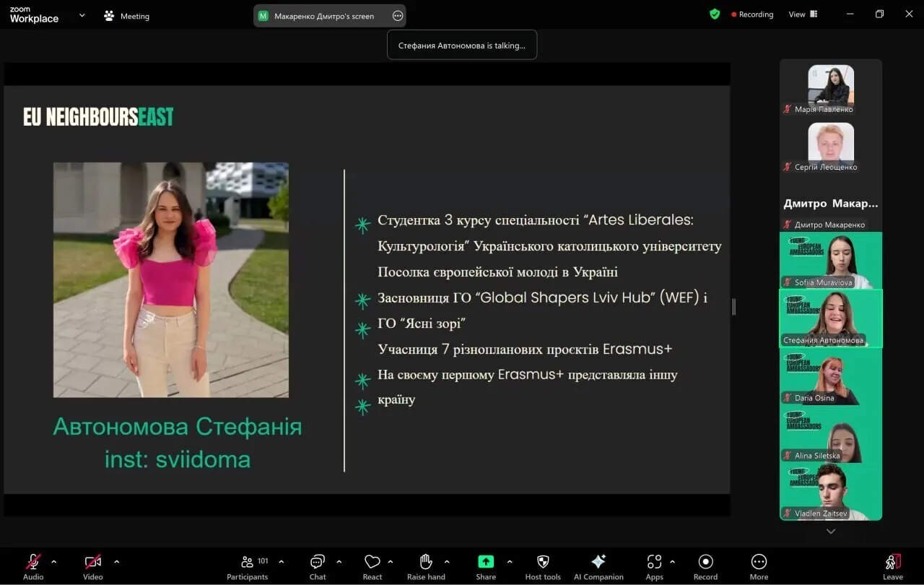
Task: Click the 'Erasmus+ представляла іншу' slide line
Action: pos(528,375)
